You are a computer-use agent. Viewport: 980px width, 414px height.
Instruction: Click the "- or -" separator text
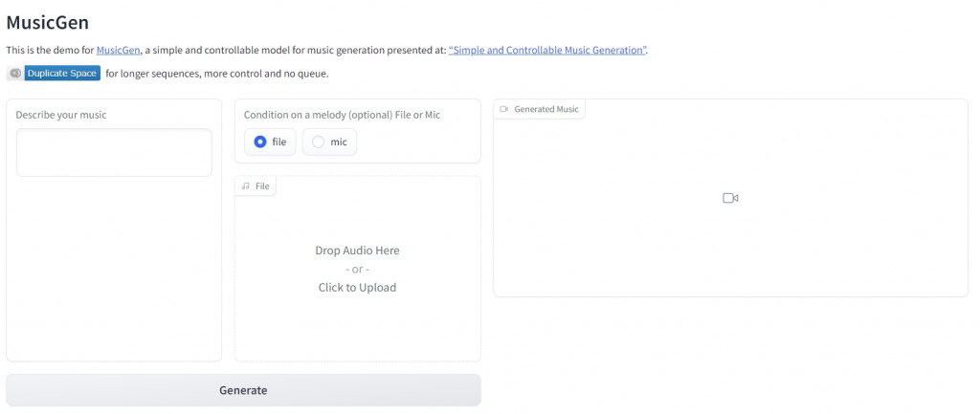[x=357, y=269]
